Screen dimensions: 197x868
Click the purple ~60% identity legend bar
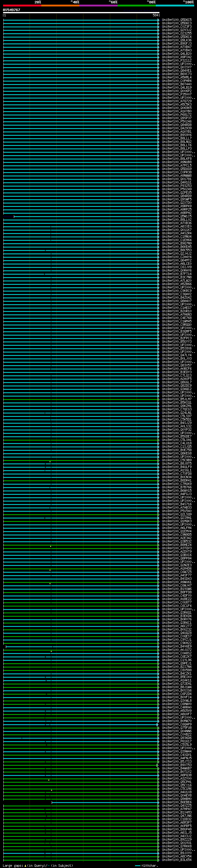click(99, 6)
